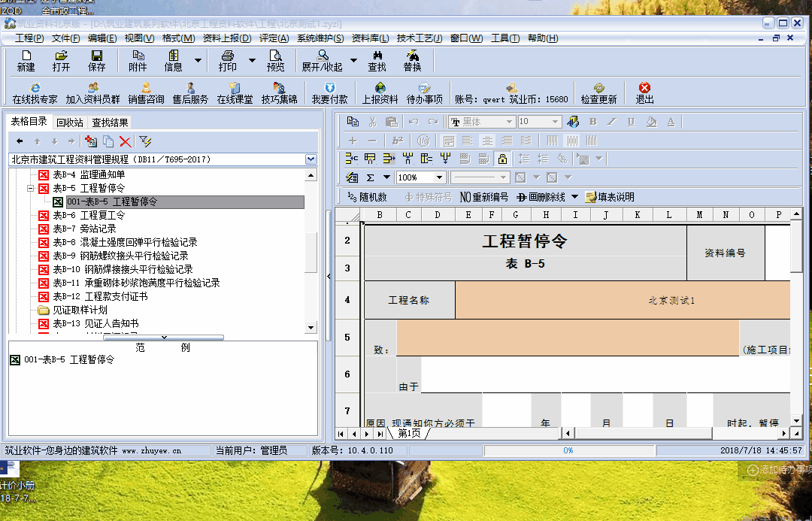Toggle the cell lock padlock button

click(x=502, y=159)
